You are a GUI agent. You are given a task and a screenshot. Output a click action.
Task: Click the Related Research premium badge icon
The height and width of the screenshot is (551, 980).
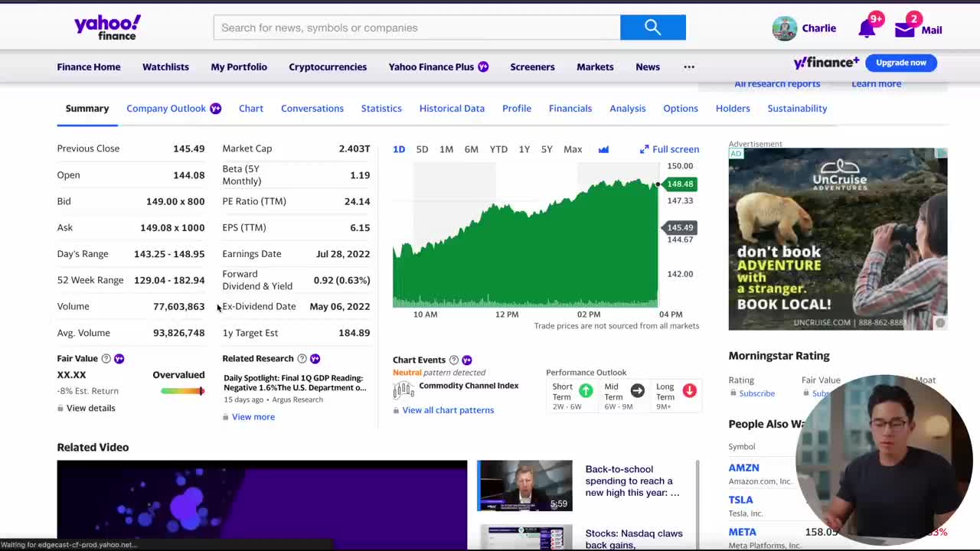[315, 358]
